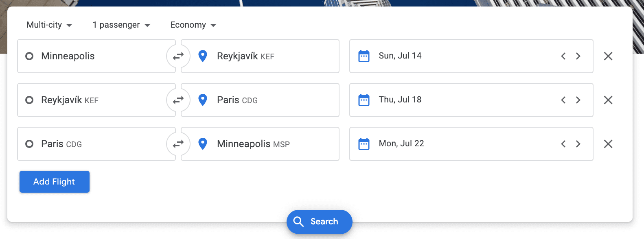
Task: Remove the Sun, Jul 14 flight
Action: pos(608,56)
